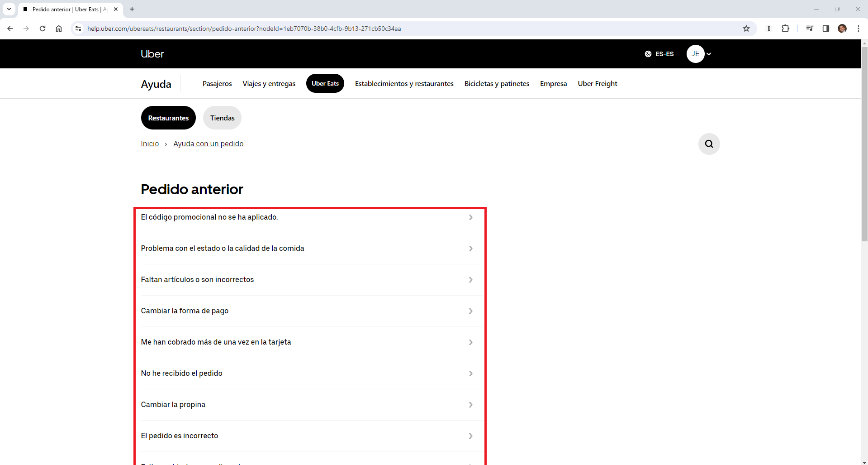Open the media control icon in toolbar
The width and height of the screenshot is (868, 465).
click(x=809, y=29)
